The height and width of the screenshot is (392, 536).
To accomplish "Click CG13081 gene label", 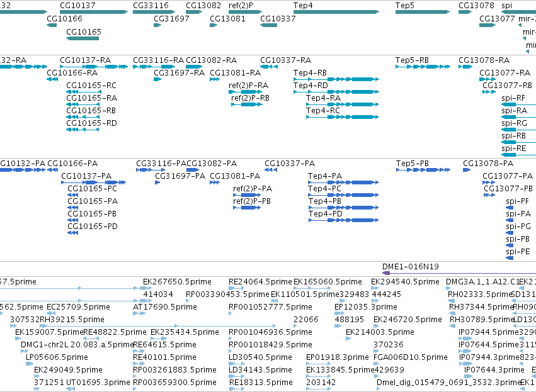I will coord(227,18).
